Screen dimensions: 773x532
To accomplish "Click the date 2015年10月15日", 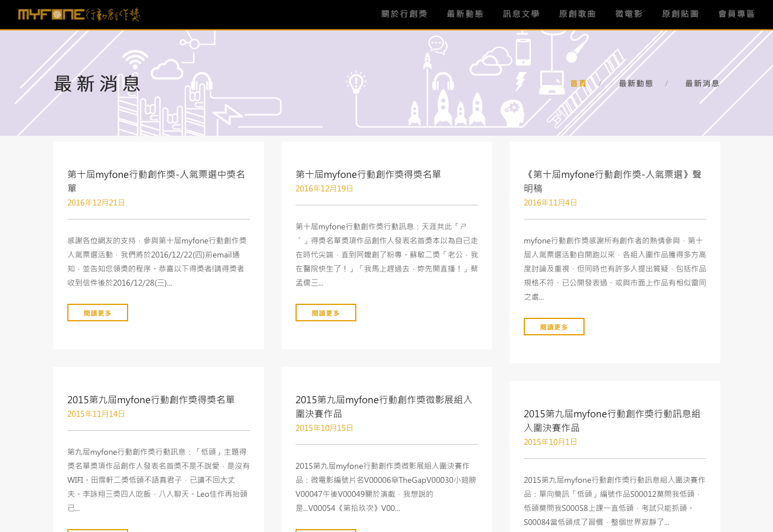I will [x=324, y=428].
